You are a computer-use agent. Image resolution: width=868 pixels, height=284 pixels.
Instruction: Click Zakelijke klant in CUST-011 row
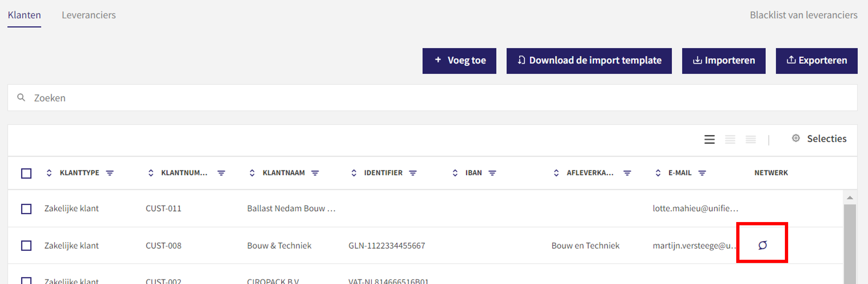tap(71, 209)
